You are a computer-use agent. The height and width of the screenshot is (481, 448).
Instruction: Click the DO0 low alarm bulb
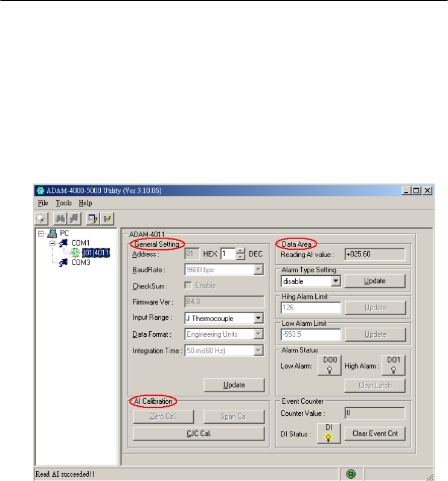(x=330, y=370)
